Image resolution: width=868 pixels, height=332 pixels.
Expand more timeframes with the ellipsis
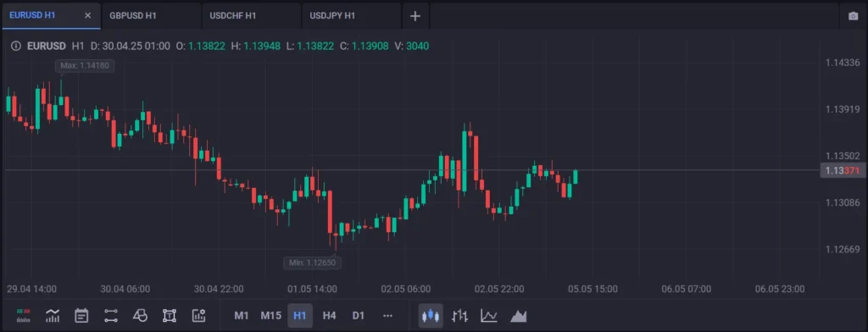pyautogui.click(x=387, y=316)
